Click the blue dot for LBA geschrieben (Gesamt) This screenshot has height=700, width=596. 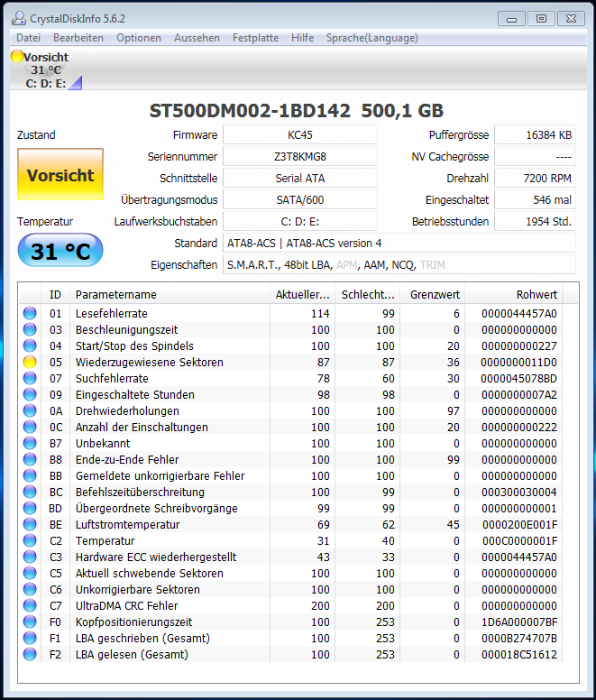30,638
